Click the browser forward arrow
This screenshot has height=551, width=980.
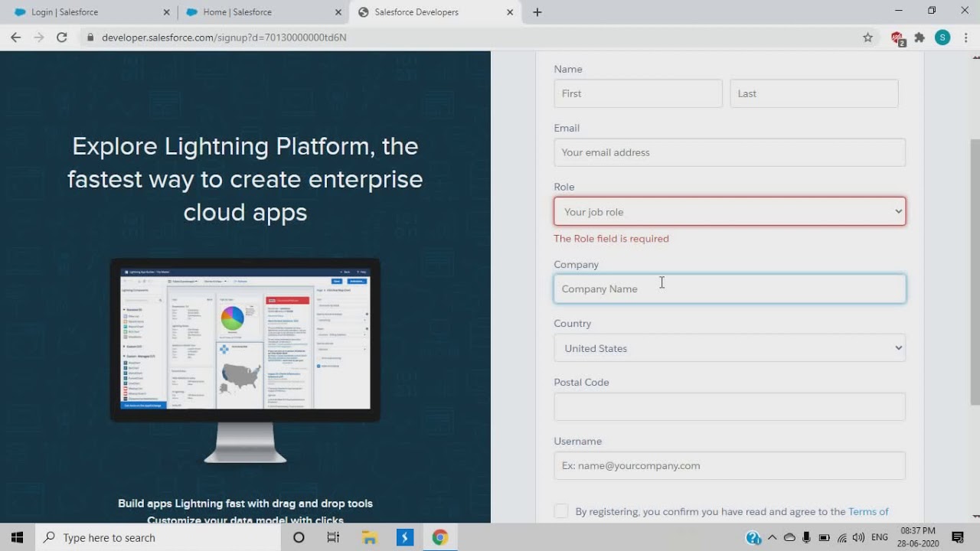[x=38, y=37]
